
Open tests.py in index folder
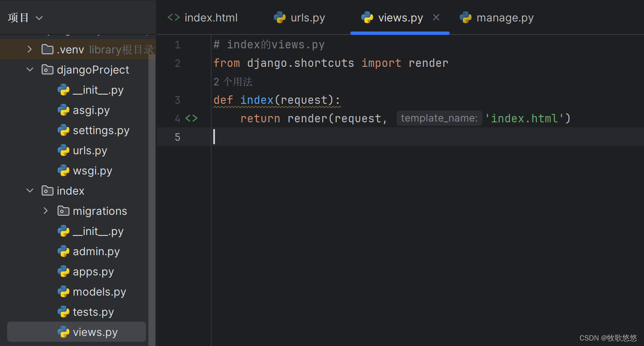click(93, 312)
